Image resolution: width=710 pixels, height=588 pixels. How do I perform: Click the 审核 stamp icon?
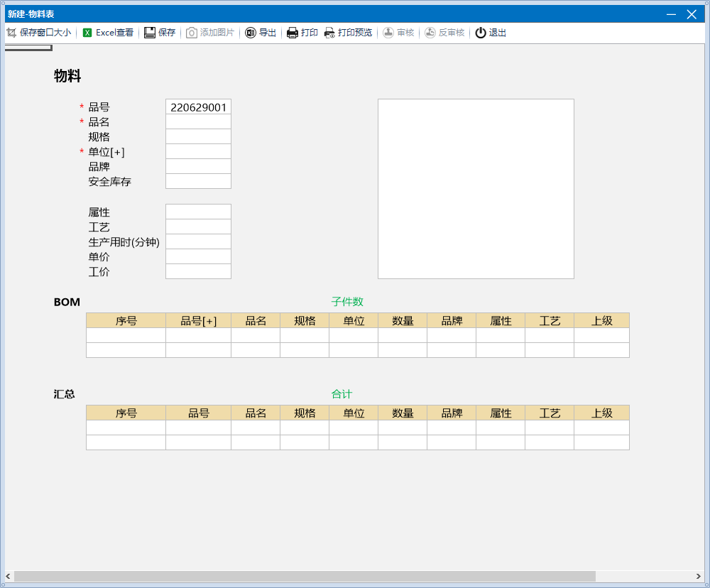[388, 33]
